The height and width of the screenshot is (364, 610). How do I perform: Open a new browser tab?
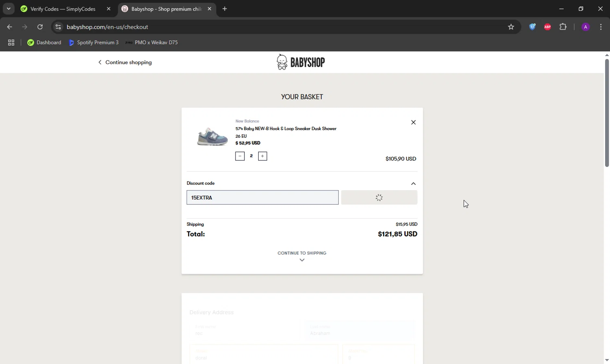[x=225, y=9]
